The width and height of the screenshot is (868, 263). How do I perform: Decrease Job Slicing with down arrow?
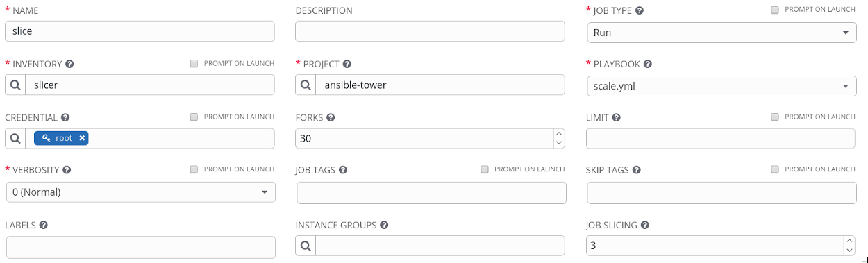coord(850,251)
